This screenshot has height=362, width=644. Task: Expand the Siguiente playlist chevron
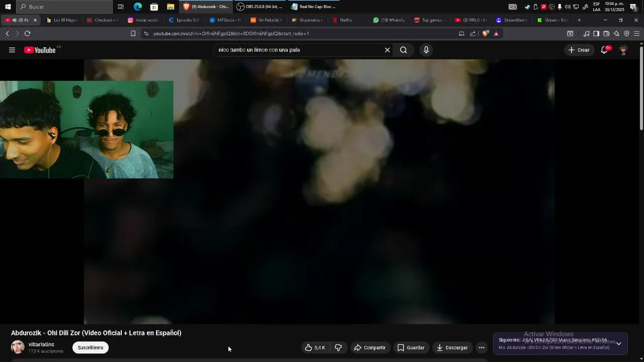click(619, 344)
